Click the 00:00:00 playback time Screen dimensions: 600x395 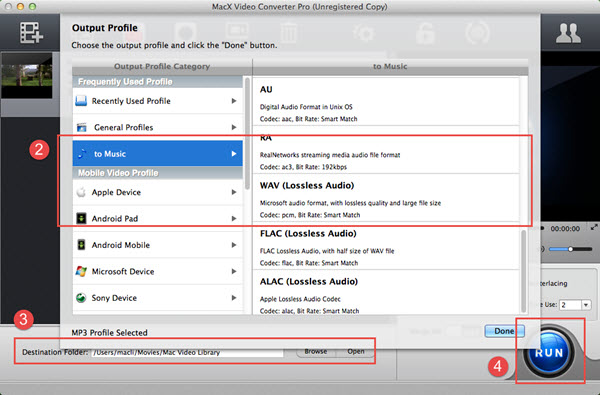click(x=565, y=229)
